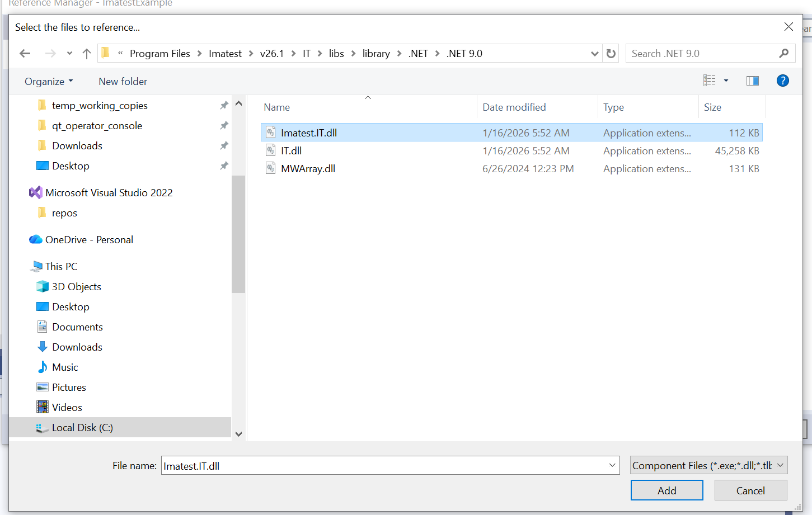
Task: Expand the address bar history dropdown
Action: [x=594, y=54]
